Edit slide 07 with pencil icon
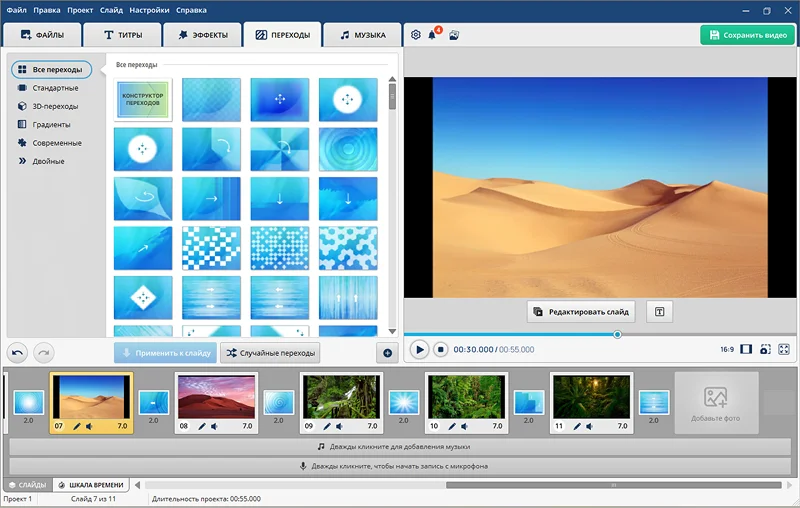Image resolution: width=800 pixels, height=508 pixels. [x=77, y=426]
